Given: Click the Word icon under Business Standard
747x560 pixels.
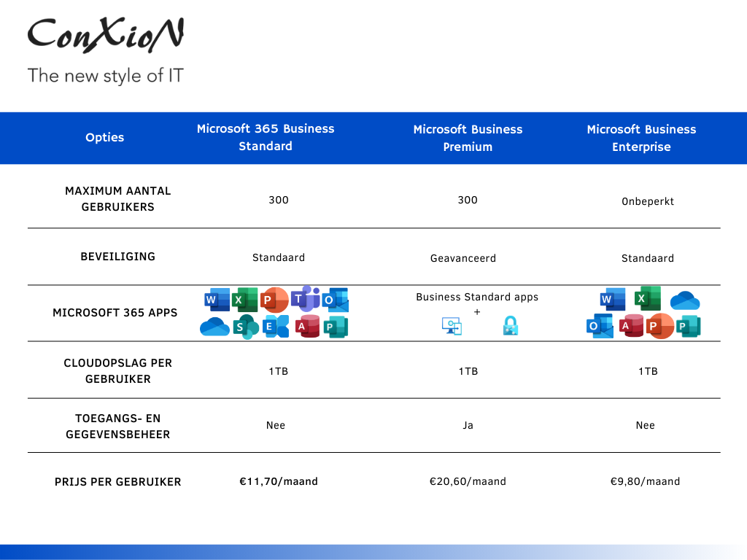Looking at the screenshot, I should pos(217,300).
